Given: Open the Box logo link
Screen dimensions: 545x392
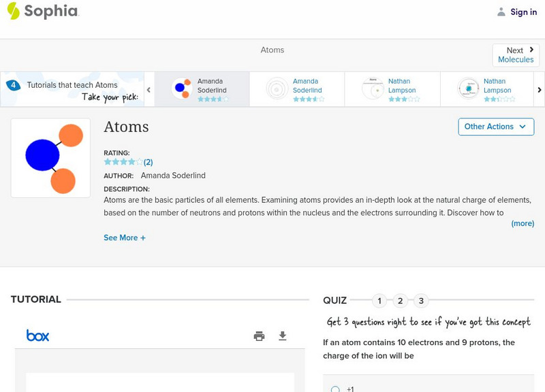Looking at the screenshot, I should [39, 336].
